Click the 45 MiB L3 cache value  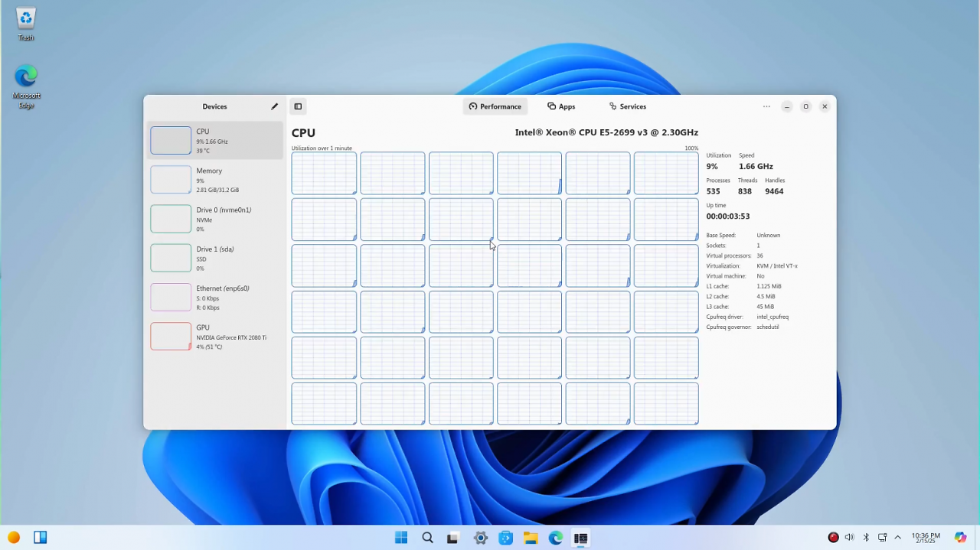[766, 307]
